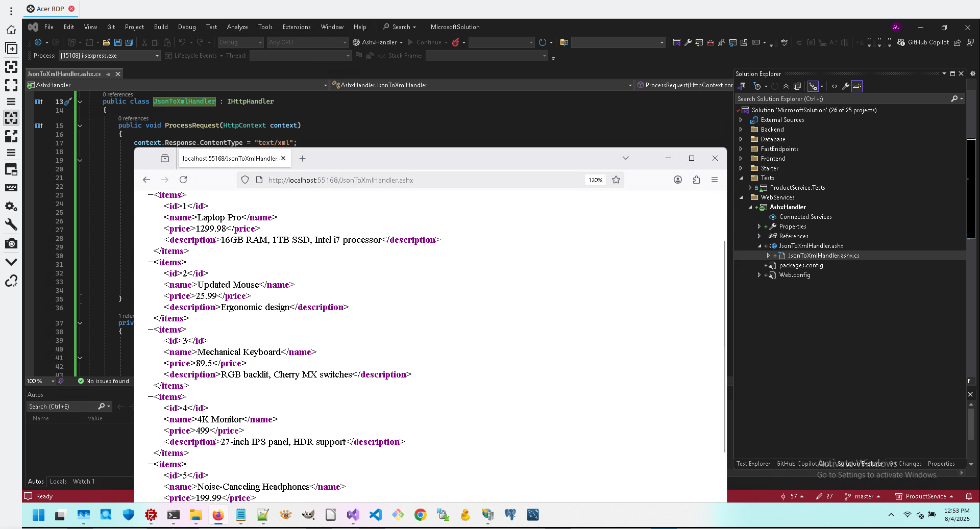Open the Debug configuration dropdown
980x529 pixels.
[240, 42]
